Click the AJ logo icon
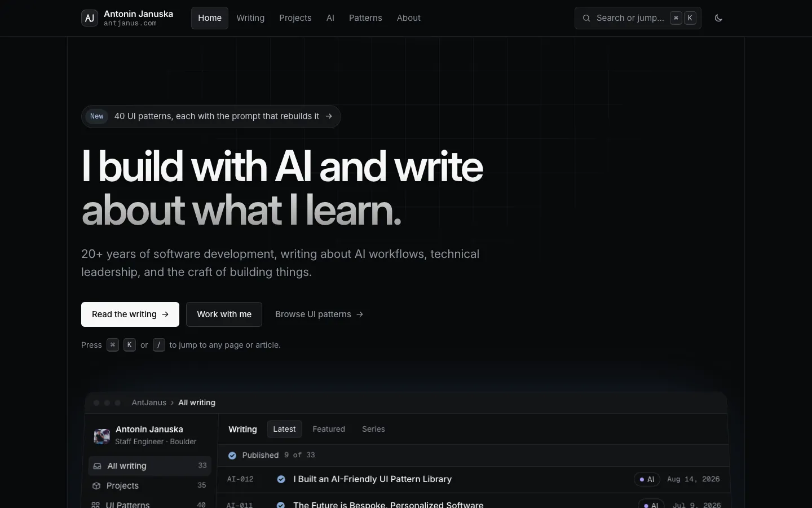Viewport: 812px width, 508px height. 90,18
